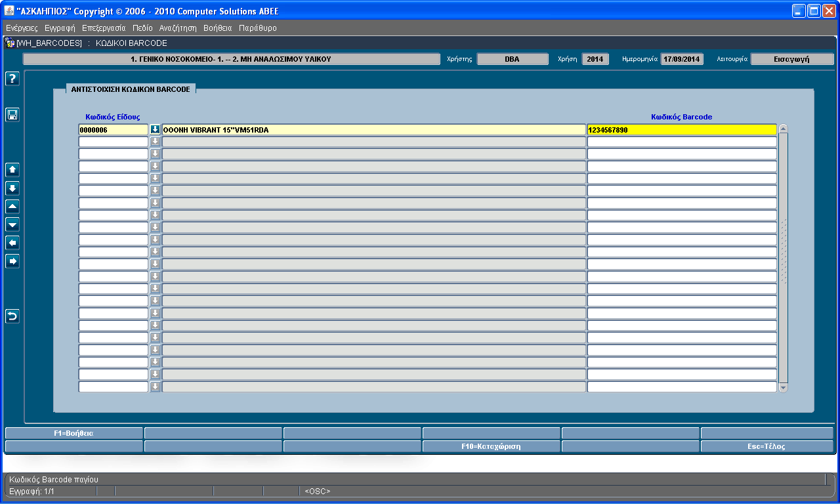Click Ημερομηνία field showing 17/09/2014

(682, 59)
